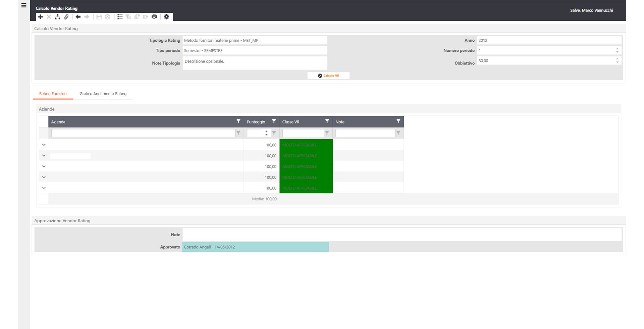Expand the fourth Aziende table row
Viewport: 644px width, 329px height.
[x=44, y=177]
